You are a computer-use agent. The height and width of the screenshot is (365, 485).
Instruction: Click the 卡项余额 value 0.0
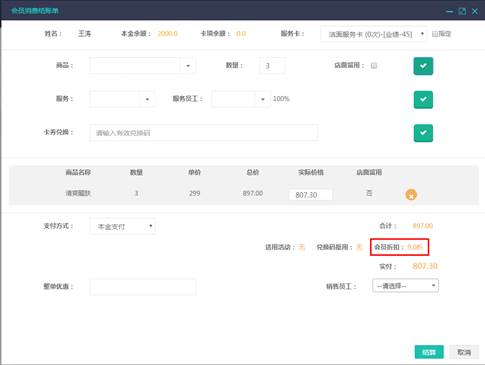pos(241,34)
